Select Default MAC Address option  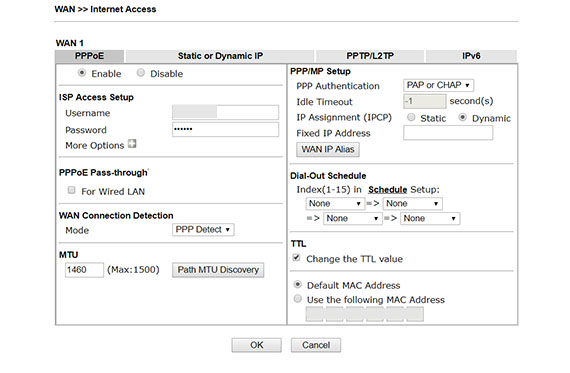click(x=298, y=284)
